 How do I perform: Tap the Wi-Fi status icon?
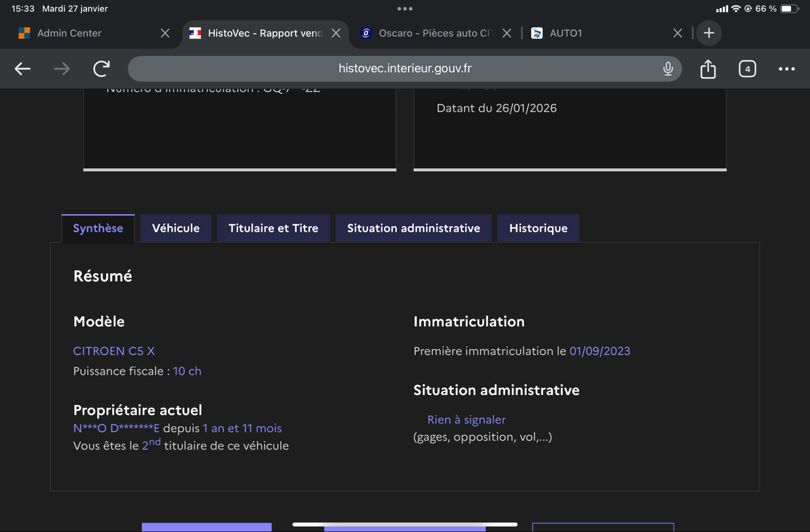pyautogui.click(x=736, y=9)
